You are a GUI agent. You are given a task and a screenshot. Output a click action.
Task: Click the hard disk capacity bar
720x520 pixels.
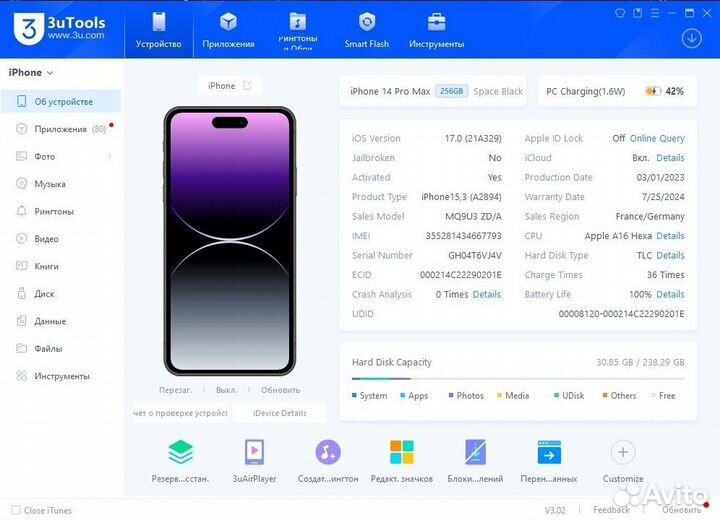pos(518,379)
